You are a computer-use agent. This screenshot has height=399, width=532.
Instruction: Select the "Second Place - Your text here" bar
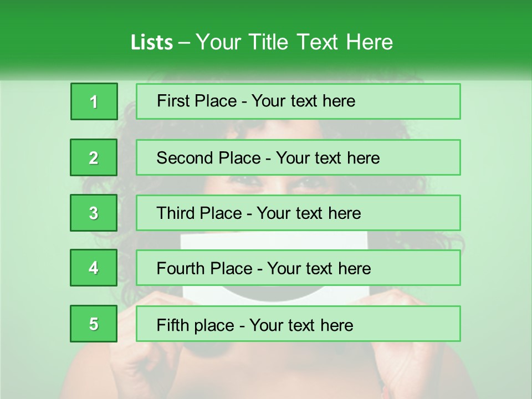(x=298, y=157)
